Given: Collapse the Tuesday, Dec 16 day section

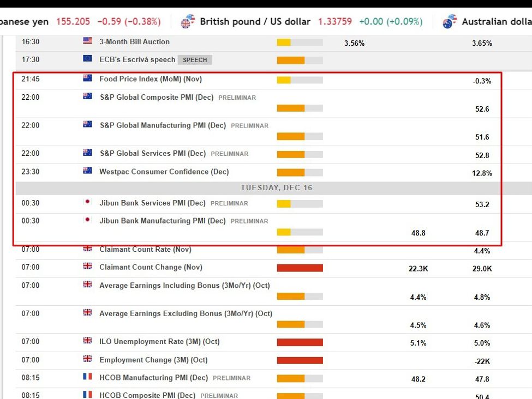Looking at the screenshot, I should click(276, 187).
